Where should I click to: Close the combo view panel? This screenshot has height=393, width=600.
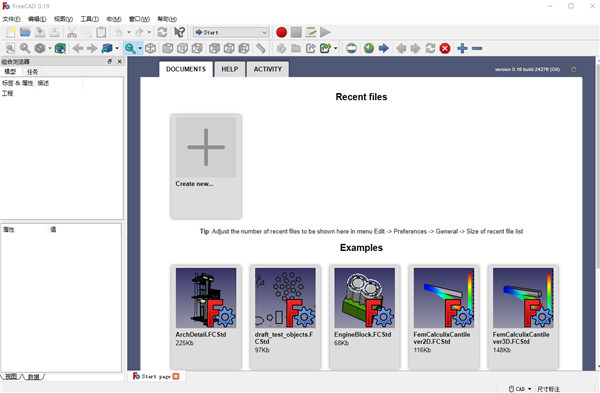[119, 61]
